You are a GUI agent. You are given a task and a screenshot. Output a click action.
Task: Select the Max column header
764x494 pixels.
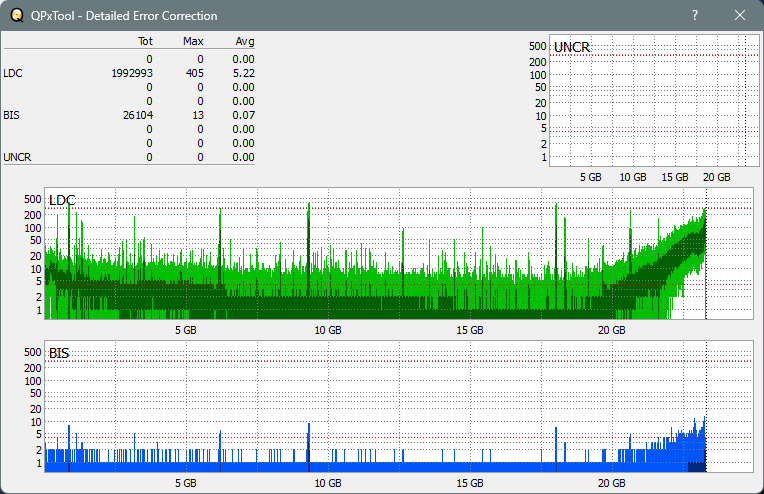194,41
